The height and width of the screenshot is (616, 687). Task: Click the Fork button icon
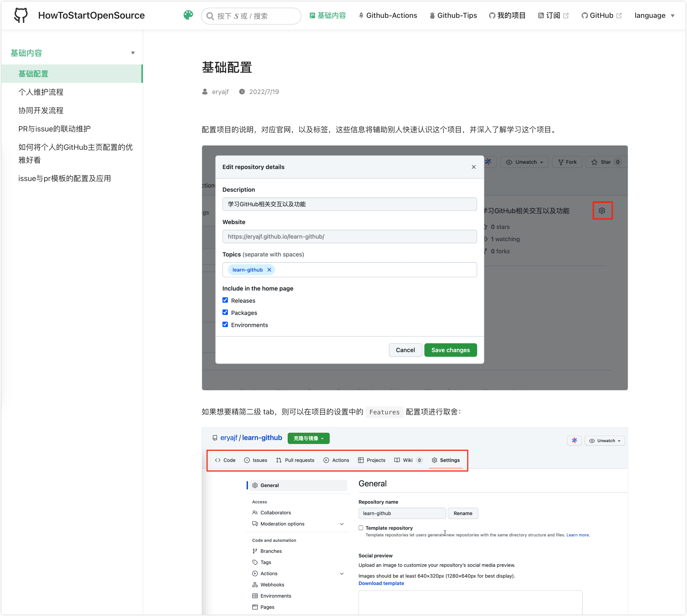click(x=561, y=162)
